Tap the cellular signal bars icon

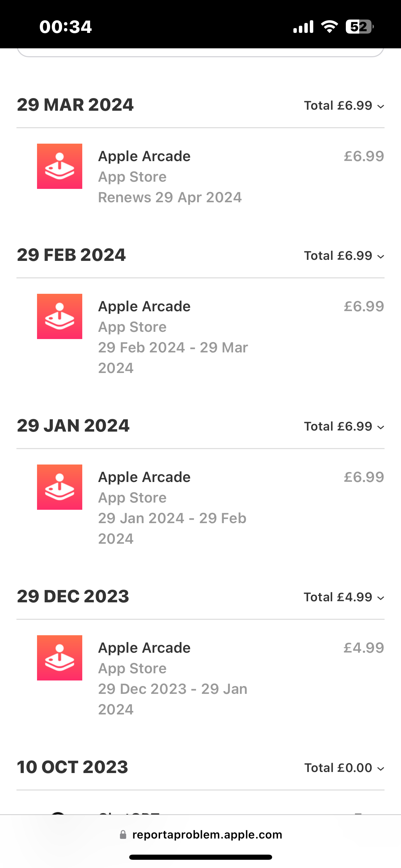coord(303,26)
